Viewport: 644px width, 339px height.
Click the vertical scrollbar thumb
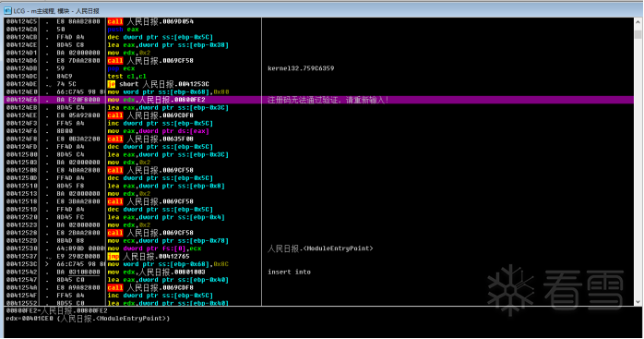click(638, 34)
